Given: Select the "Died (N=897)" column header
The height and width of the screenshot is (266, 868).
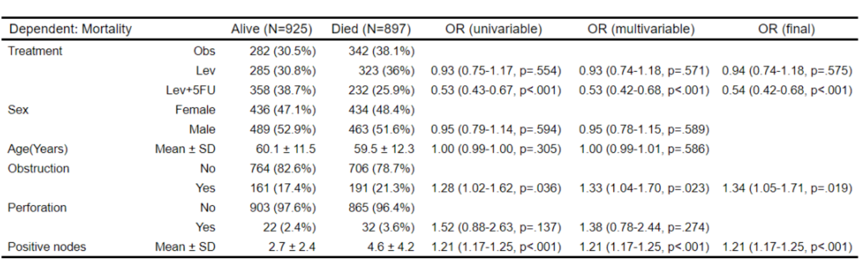Looking at the screenshot, I should 372,30.
